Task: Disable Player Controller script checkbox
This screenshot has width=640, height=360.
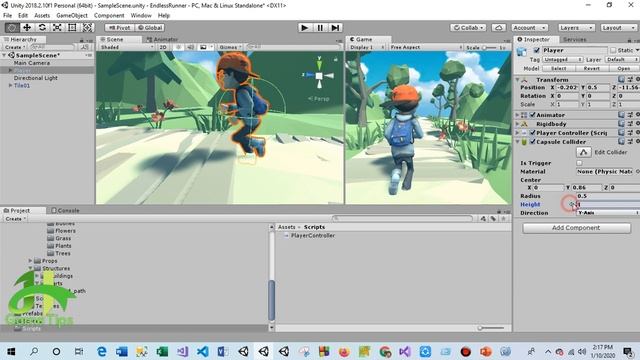Action: [x=532, y=133]
